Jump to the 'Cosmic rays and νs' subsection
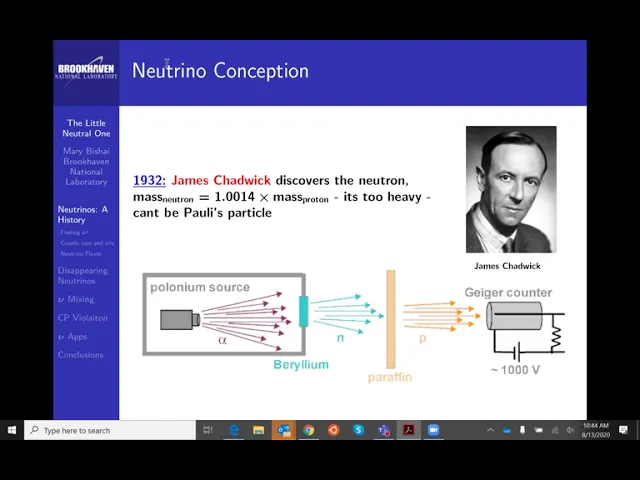 click(87, 243)
